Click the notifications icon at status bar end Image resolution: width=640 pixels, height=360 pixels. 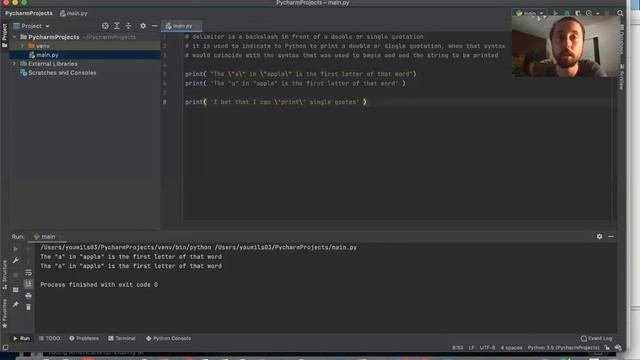tap(618, 348)
